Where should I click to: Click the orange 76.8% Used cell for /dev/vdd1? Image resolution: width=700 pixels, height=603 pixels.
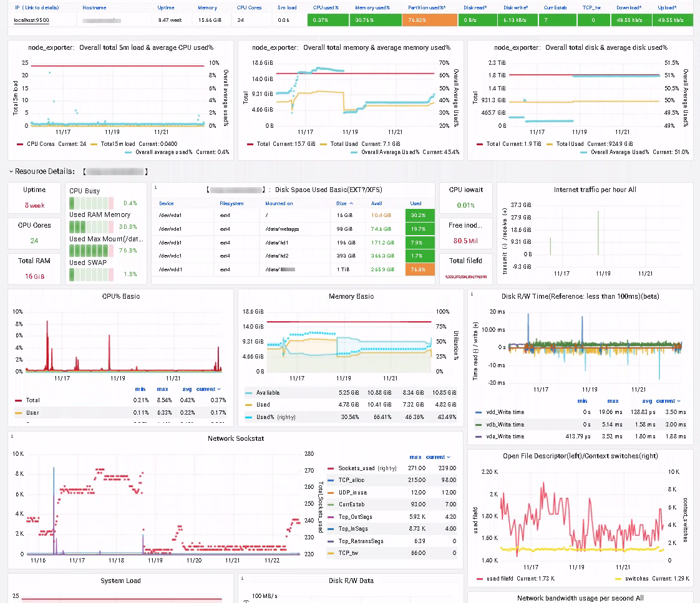click(418, 269)
